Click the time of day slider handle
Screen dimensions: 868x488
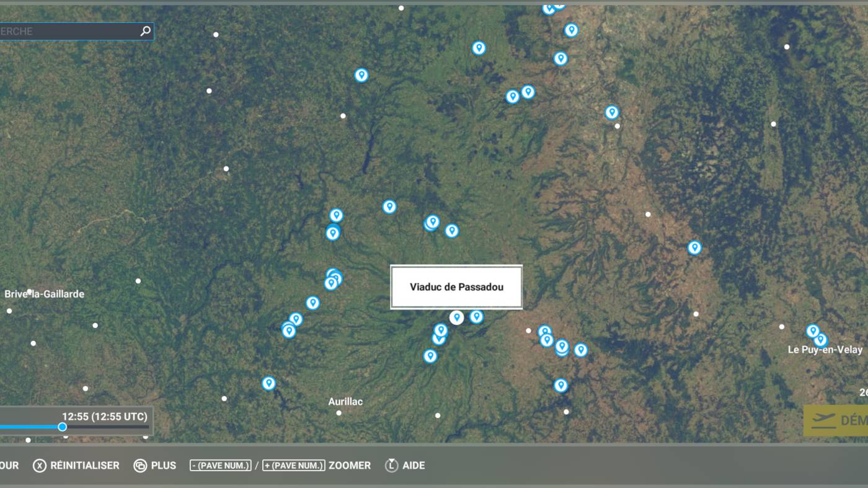coord(62,427)
